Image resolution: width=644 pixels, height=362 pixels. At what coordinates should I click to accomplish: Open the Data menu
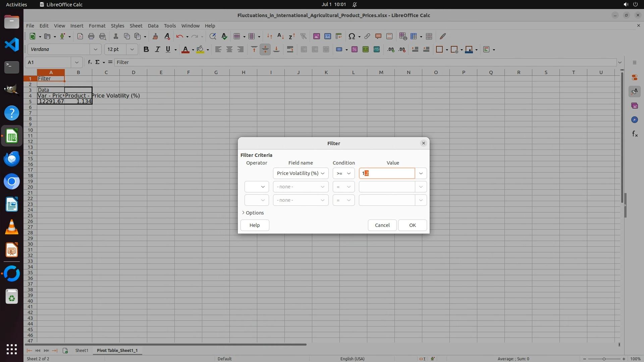(153, 25)
